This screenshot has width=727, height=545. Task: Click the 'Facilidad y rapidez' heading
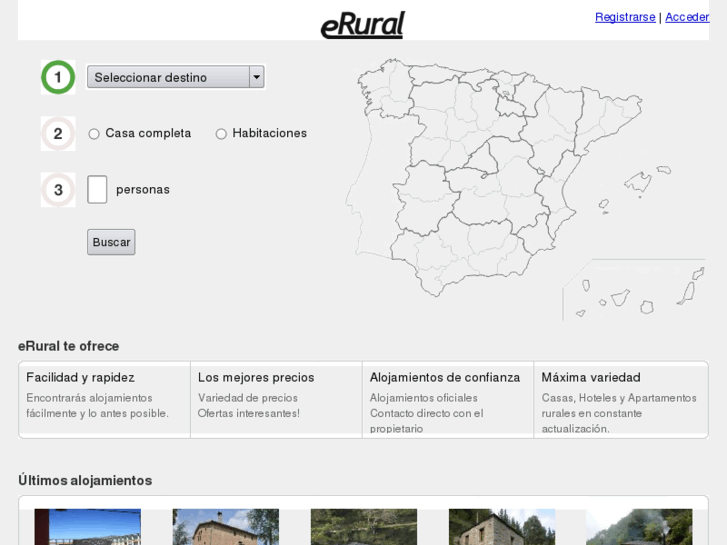pos(80,378)
